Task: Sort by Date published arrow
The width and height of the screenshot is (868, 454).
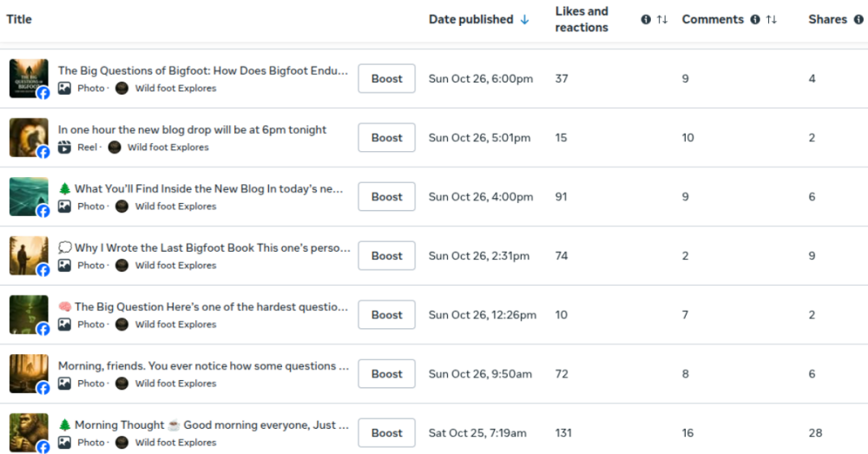Action: click(524, 20)
